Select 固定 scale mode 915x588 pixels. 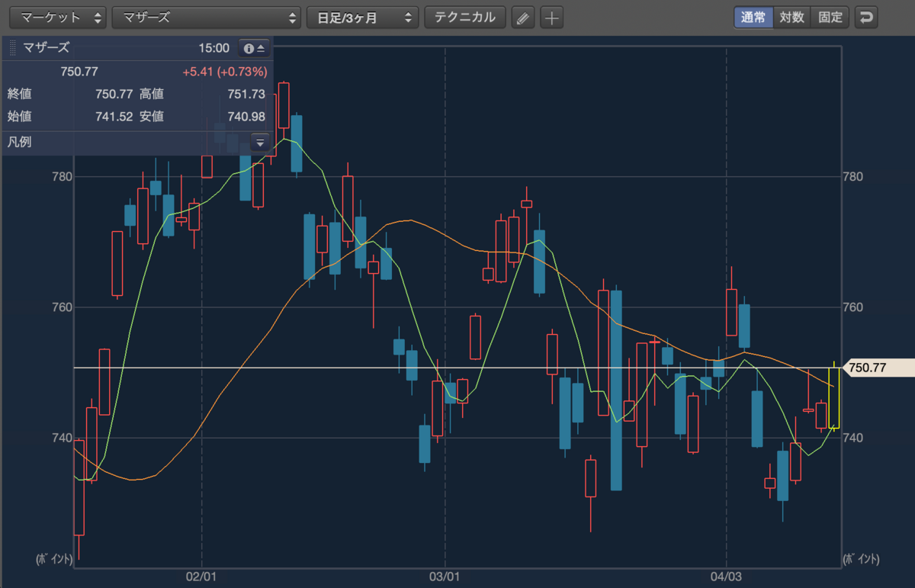point(830,18)
